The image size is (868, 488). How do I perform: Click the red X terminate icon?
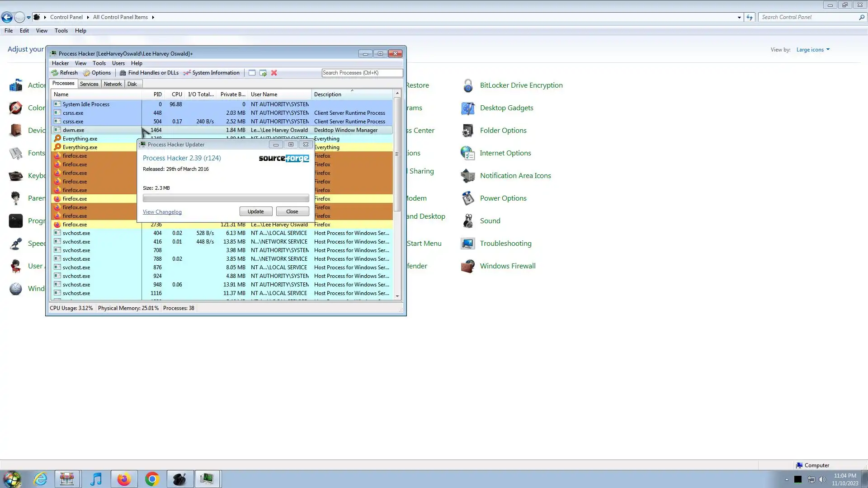coord(274,73)
